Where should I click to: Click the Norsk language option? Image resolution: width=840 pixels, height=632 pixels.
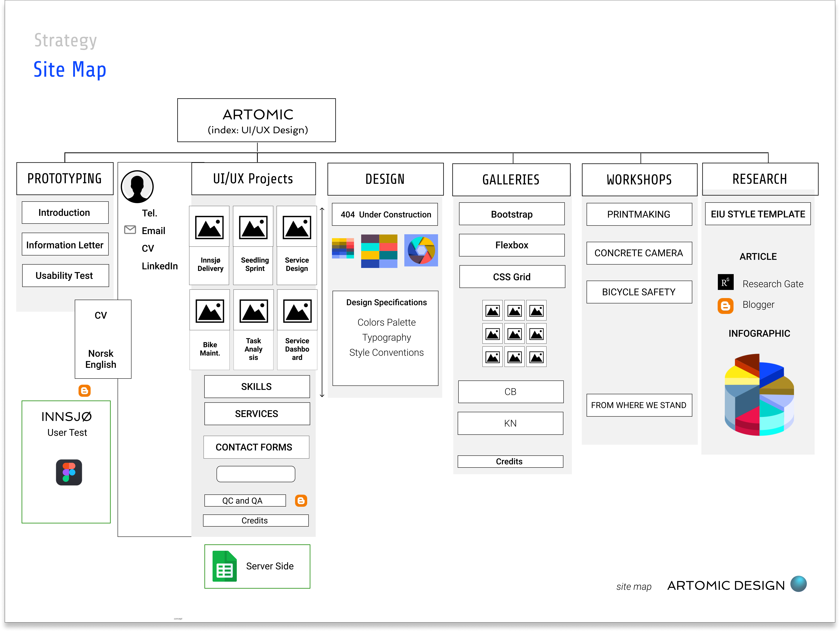click(x=101, y=353)
